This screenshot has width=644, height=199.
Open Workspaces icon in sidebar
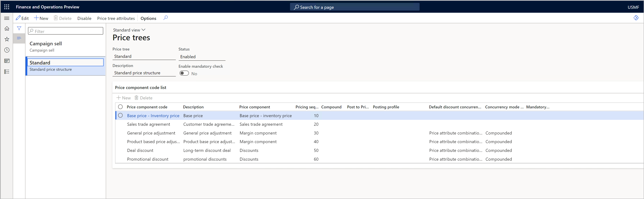(7, 61)
